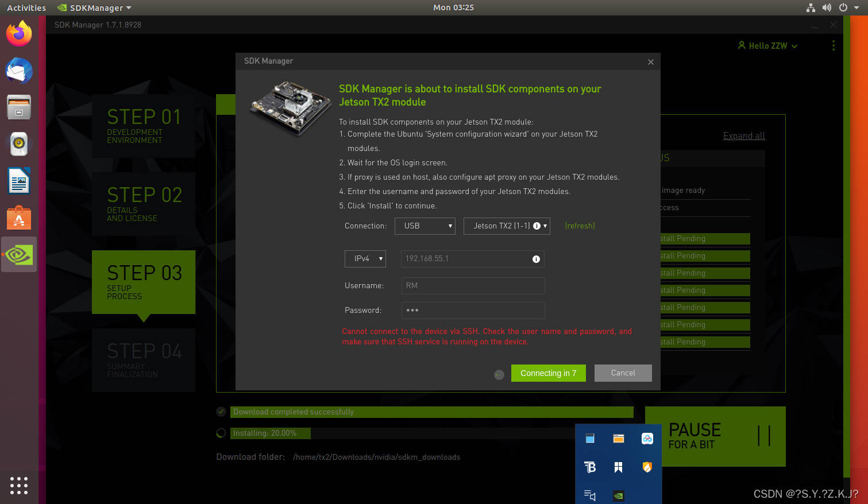
Task: Open Ubuntu Software store icon
Action: 19,218
